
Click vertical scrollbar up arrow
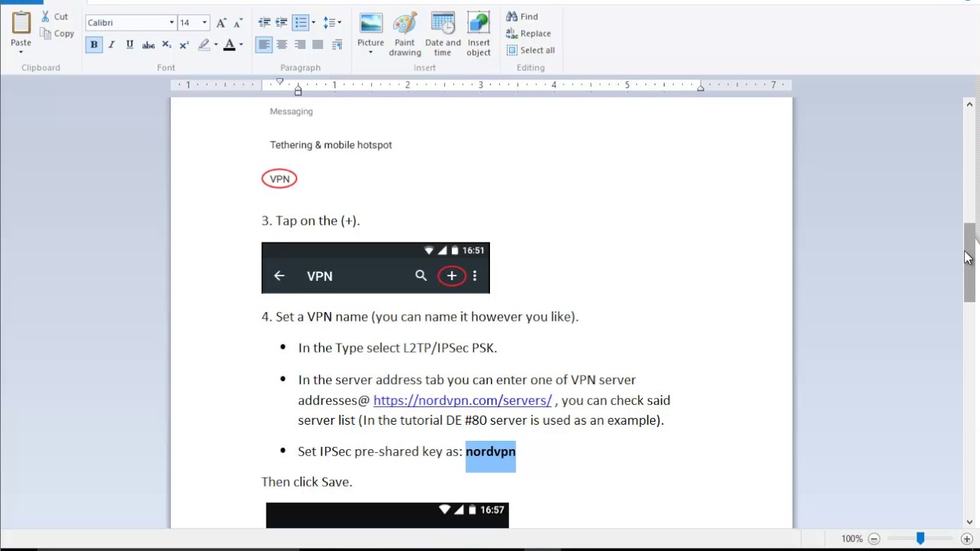pyautogui.click(x=969, y=104)
